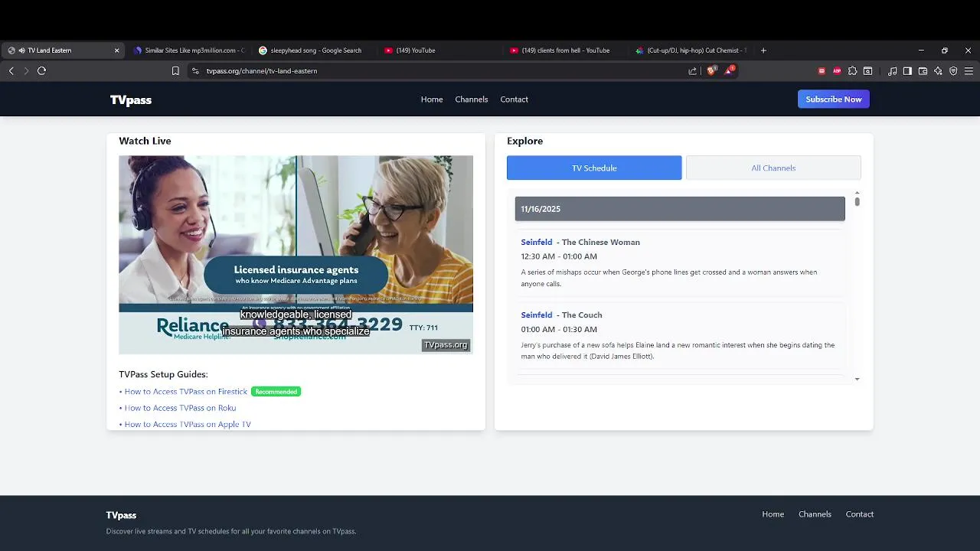Minimize the browser window

point(921,51)
